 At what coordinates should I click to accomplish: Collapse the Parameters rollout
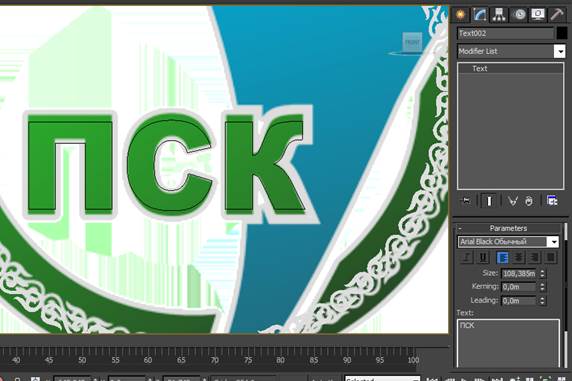(x=460, y=228)
